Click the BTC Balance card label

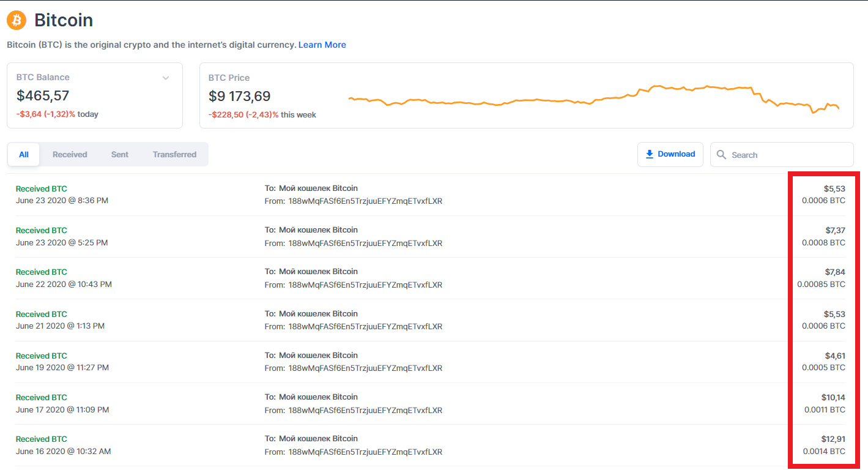click(x=43, y=77)
